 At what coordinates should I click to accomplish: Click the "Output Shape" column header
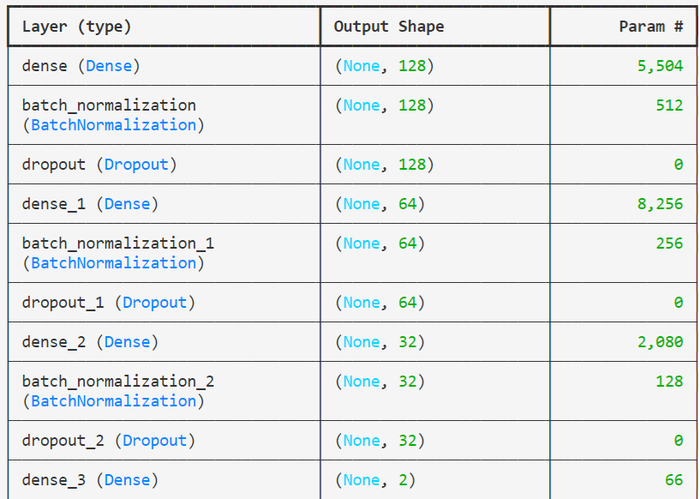pyautogui.click(x=389, y=27)
